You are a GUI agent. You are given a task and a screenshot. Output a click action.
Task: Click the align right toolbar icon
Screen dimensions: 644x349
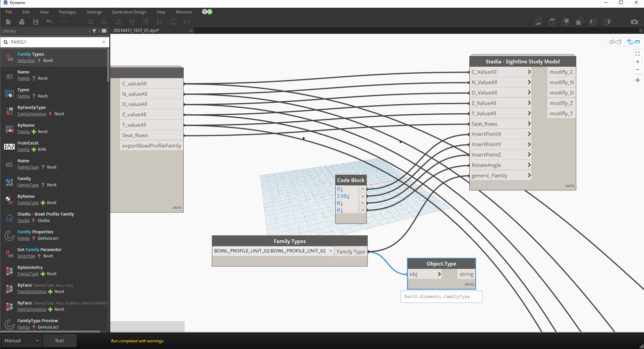pos(118,22)
